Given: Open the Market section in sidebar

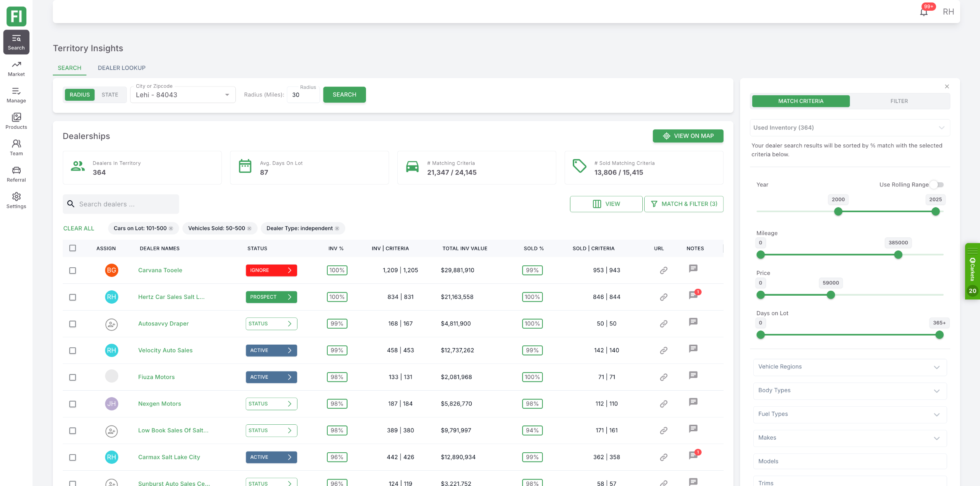Looking at the screenshot, I should (x=16, y=69).
